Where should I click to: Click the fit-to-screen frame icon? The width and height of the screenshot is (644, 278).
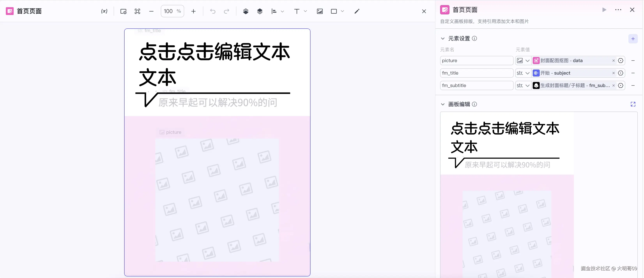coord(137,11)
